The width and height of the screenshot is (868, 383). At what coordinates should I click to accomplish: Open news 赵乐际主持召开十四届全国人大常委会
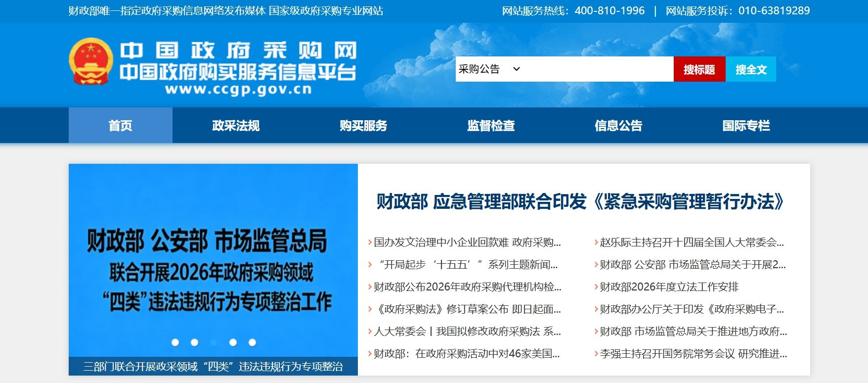(x=692, y=242)
